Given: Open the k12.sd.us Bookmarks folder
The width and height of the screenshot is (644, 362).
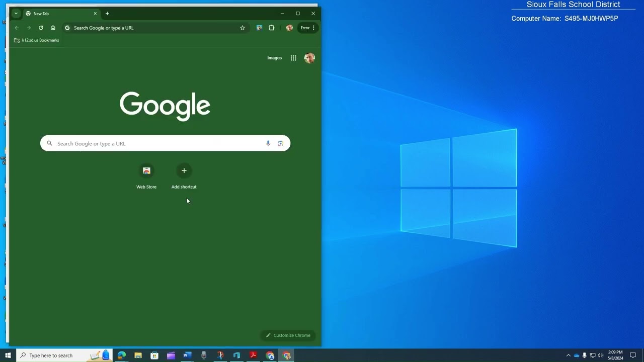Looking at the screenshot, I should (x=37, y=40).
